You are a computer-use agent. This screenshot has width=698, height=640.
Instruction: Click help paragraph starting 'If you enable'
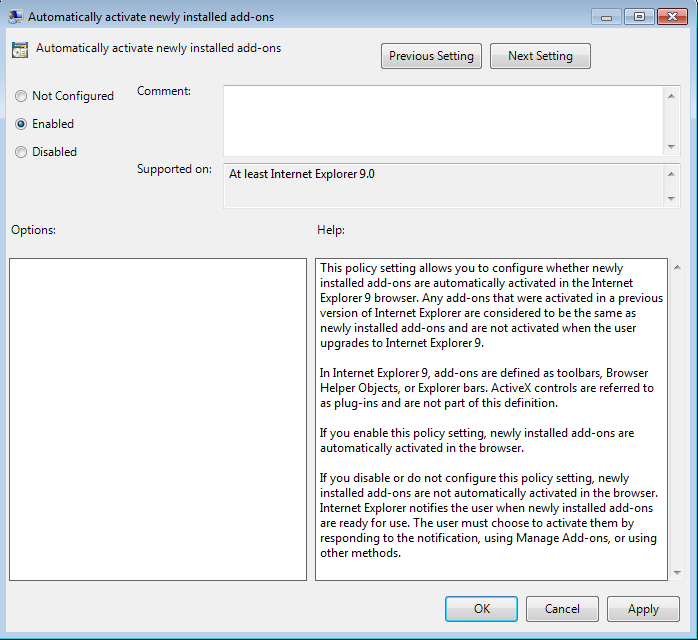[x=477, y=440]
